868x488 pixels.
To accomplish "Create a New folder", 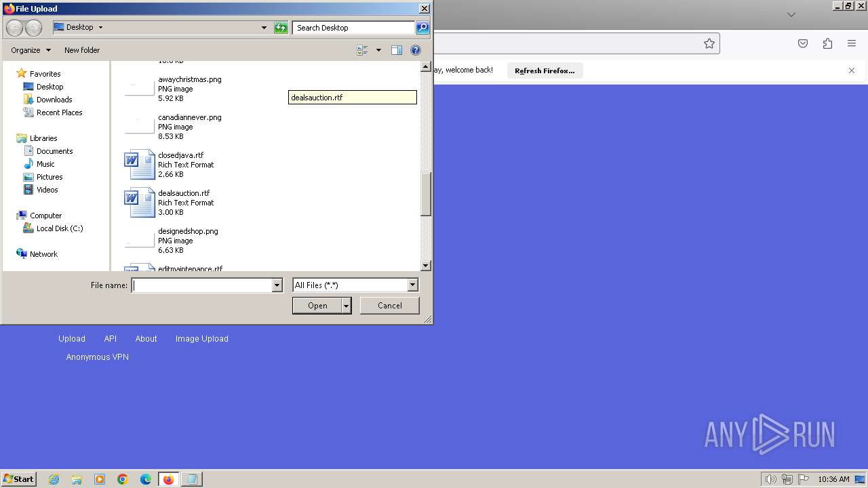I will pos(82,50).
